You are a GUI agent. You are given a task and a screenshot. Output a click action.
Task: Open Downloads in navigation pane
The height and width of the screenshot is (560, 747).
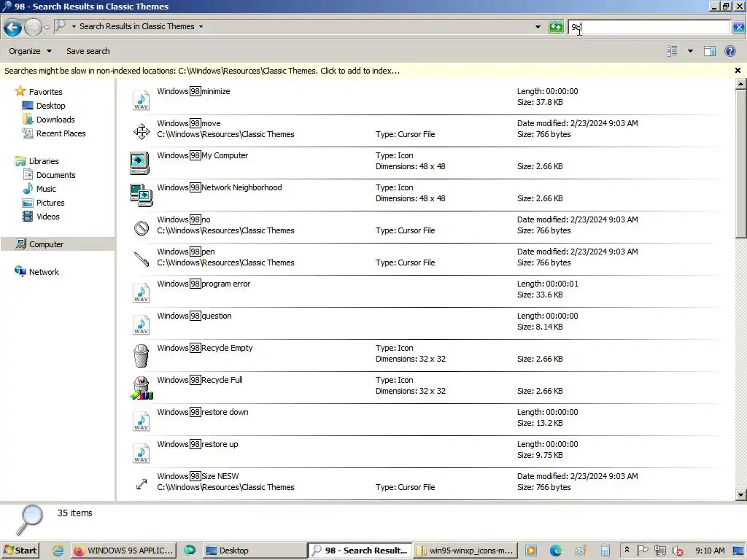pyautogui.click(x=55, y=120)
